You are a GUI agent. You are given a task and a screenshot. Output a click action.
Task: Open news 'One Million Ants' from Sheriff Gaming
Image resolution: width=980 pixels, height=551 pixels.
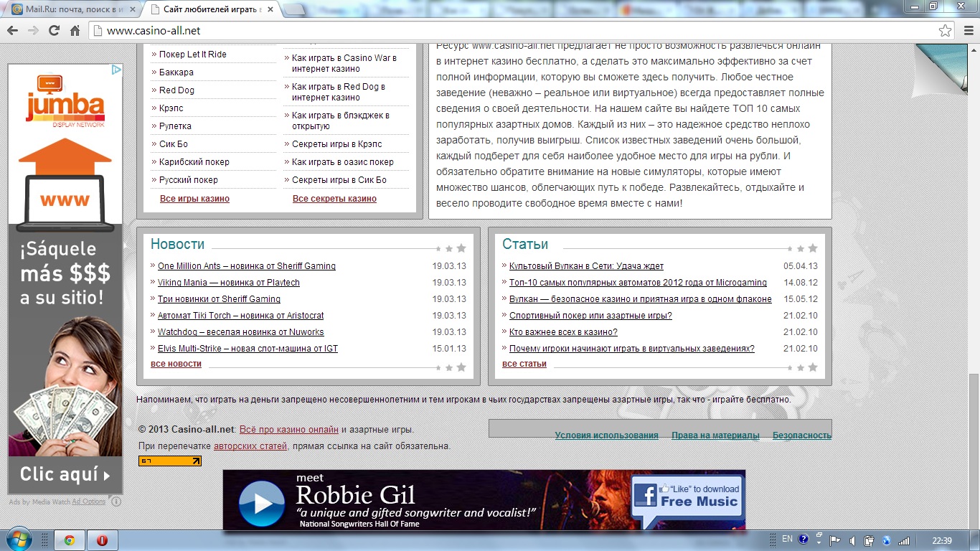(x=247, y=266)
